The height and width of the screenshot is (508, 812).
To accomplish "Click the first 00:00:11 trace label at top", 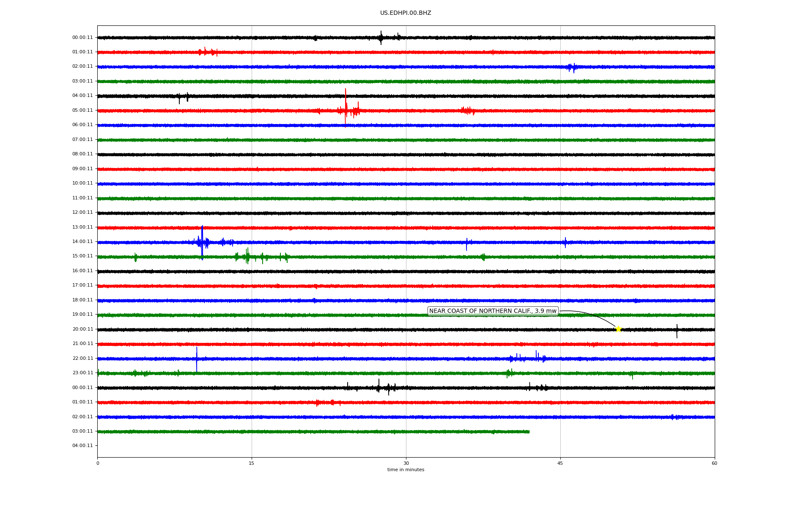I will tap(82, 37).
